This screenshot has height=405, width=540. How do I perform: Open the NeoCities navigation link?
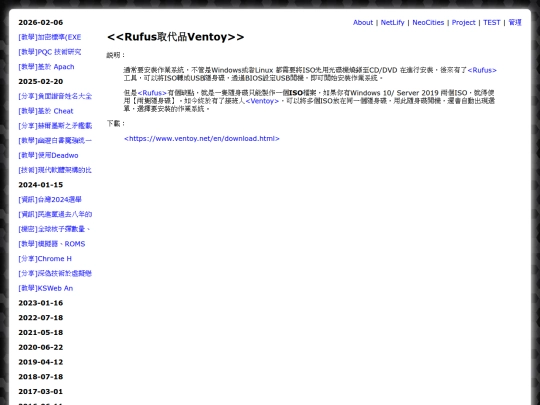point(428,22)
